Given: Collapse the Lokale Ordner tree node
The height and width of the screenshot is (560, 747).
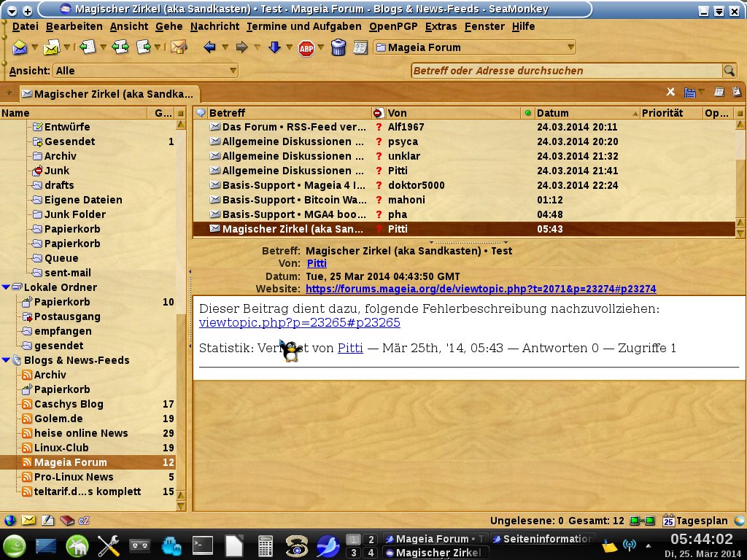Looking at the screenshot, I should tap(6, 287).
